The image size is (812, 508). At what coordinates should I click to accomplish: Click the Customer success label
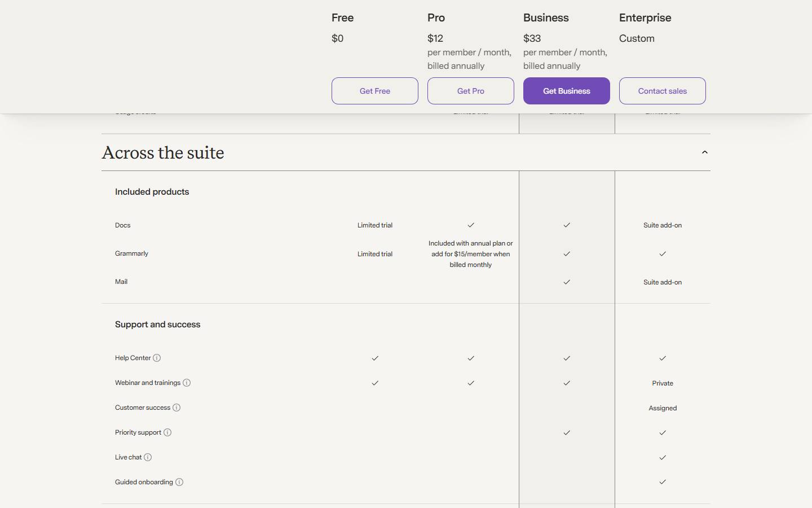(x=143, y=408)
